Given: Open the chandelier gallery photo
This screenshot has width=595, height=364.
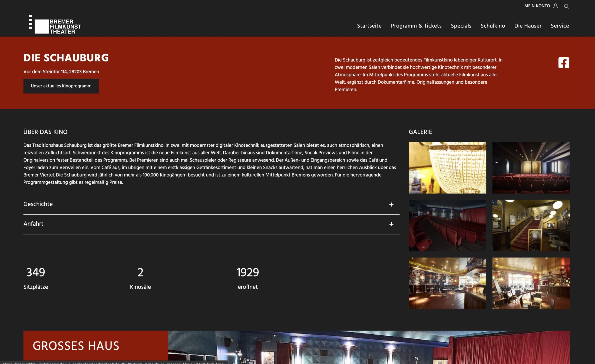Looking at the screenshot, I should 447,167.
